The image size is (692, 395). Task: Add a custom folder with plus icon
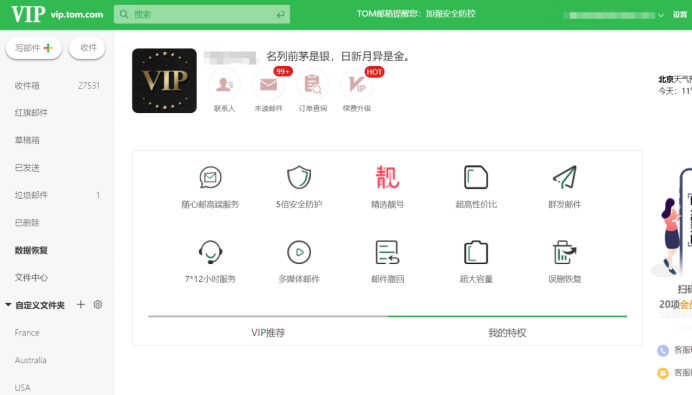pyautogui.click(x=80, y=305)
